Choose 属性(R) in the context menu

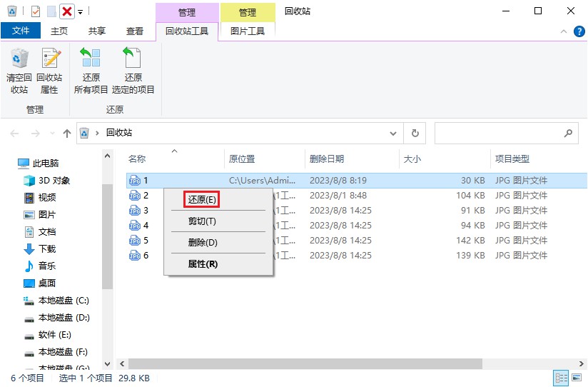pos(203,264)
